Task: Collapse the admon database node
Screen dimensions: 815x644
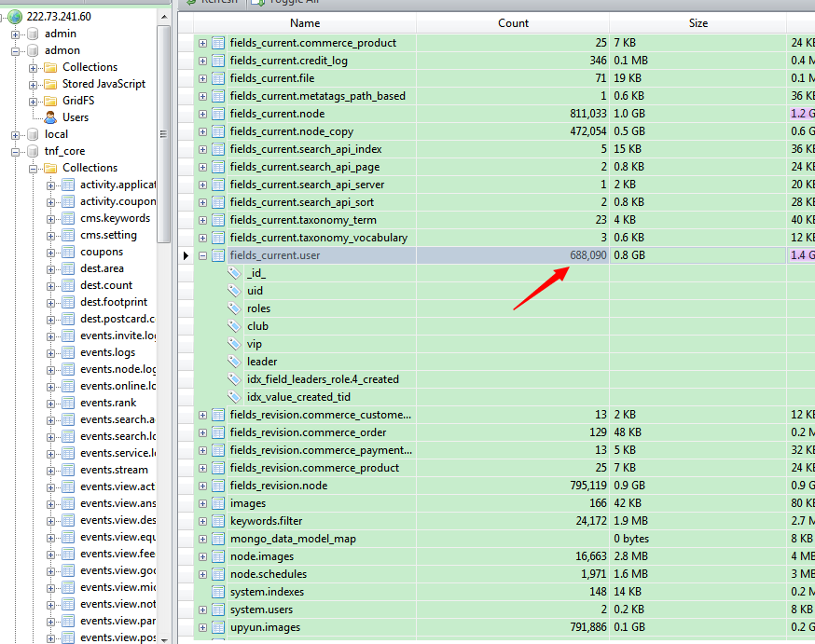Action: point(15,51)
